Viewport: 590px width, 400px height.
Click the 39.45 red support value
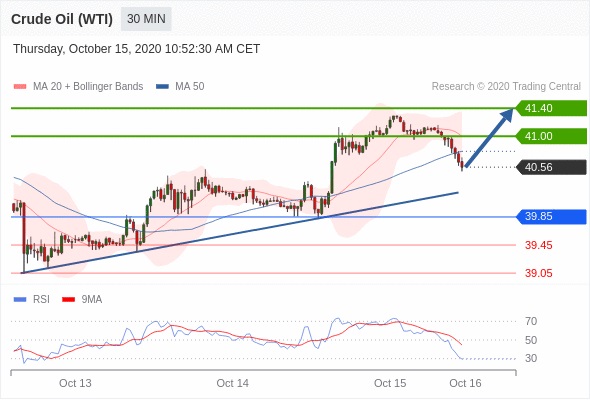pyautogui.click(x=538, y=245)
